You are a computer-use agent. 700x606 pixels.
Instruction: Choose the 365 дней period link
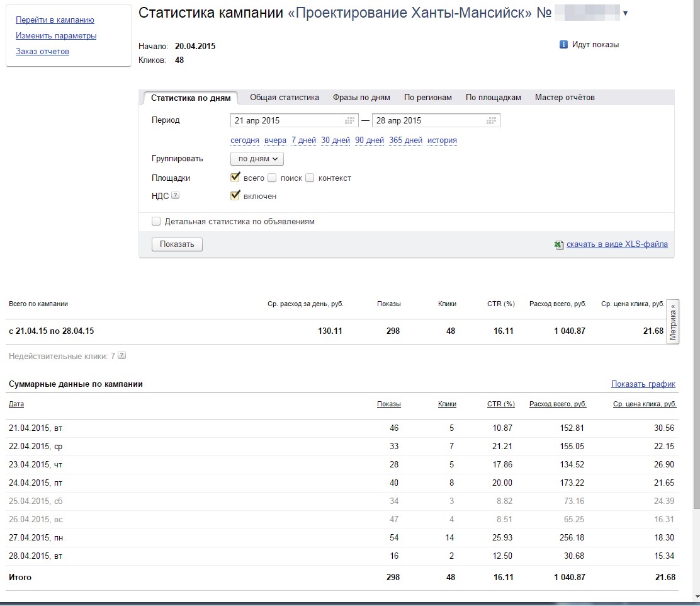(405, 140)
